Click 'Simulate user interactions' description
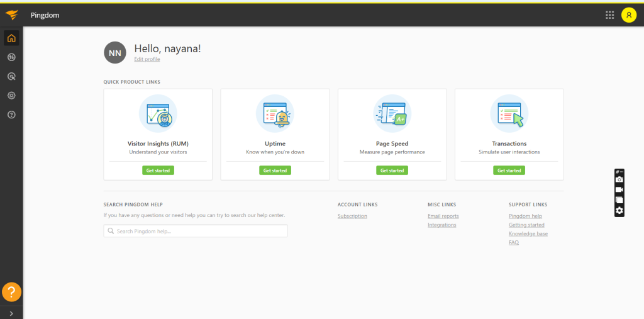644x319 pixels. pos(509,152)
